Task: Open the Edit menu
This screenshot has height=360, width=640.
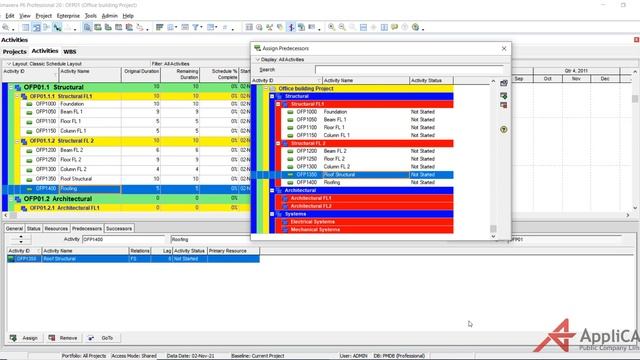Action: point(10,16)
